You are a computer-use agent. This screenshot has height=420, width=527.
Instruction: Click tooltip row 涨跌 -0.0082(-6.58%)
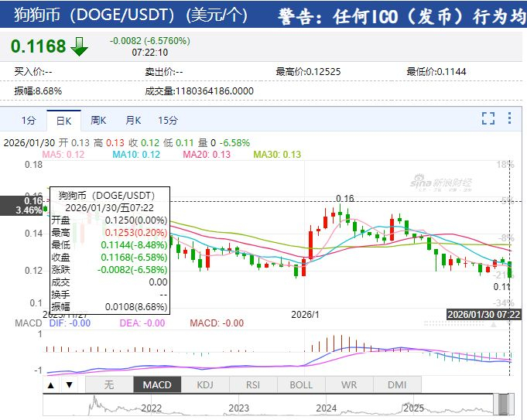[x=109, y=270]
